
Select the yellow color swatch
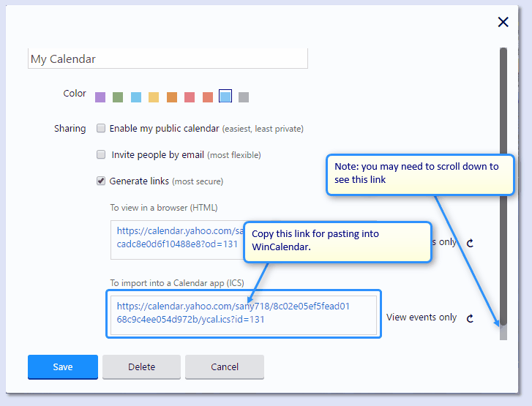tap(154, 97)
